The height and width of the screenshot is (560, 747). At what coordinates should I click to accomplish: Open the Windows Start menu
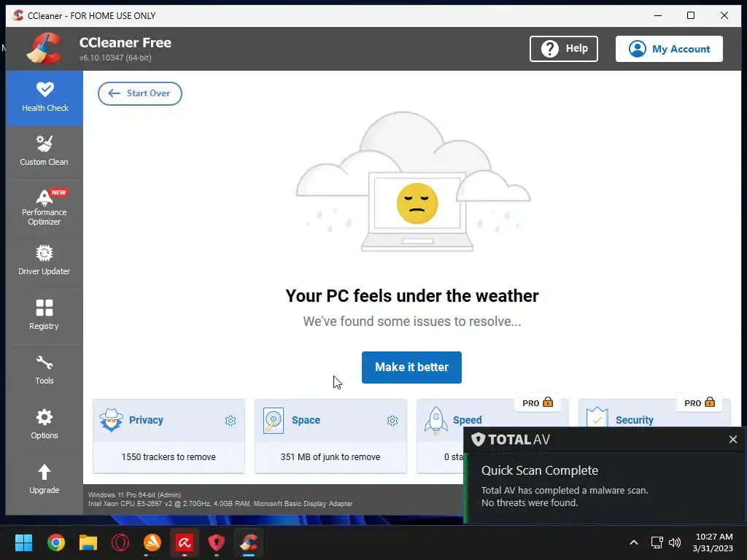point(23,542)
